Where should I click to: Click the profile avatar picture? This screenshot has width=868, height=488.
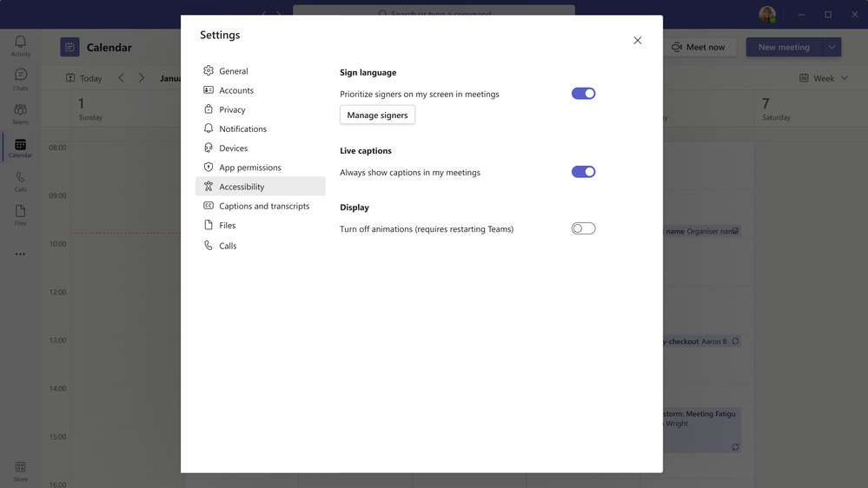[x=766, y=15]
